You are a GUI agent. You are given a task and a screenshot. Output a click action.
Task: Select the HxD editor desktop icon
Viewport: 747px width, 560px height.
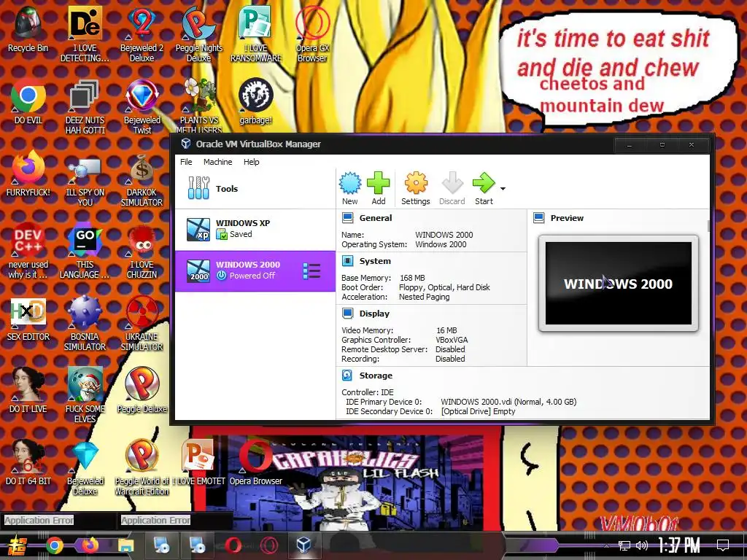pos(28,318)
